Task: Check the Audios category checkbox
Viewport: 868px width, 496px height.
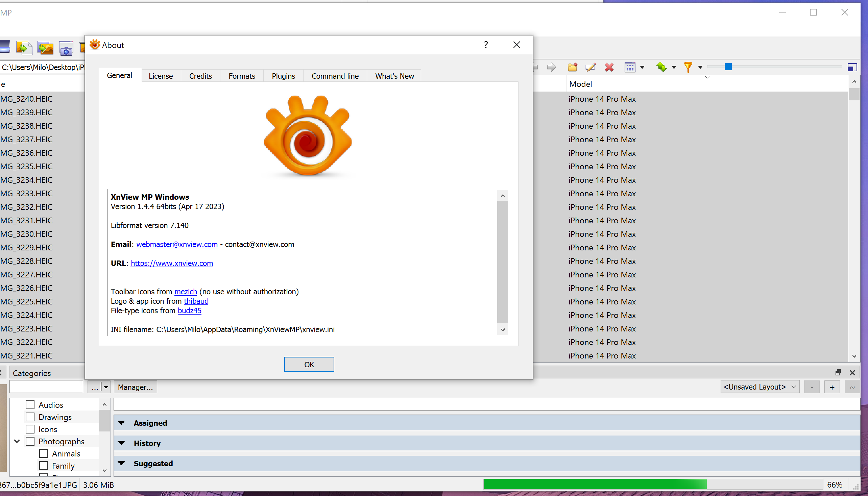Action: (x=30, y=405)
